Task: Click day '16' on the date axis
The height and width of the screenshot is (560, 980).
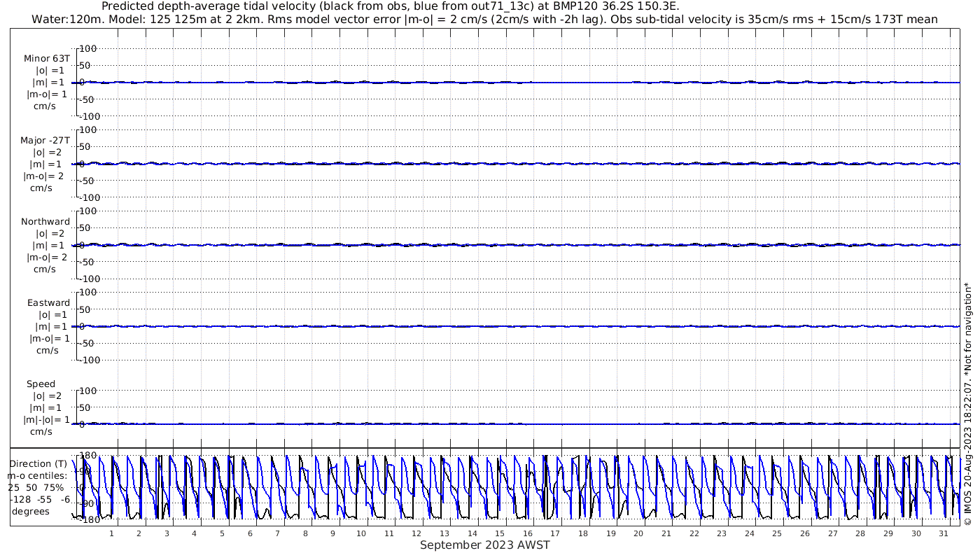Action: click(527, 533)
